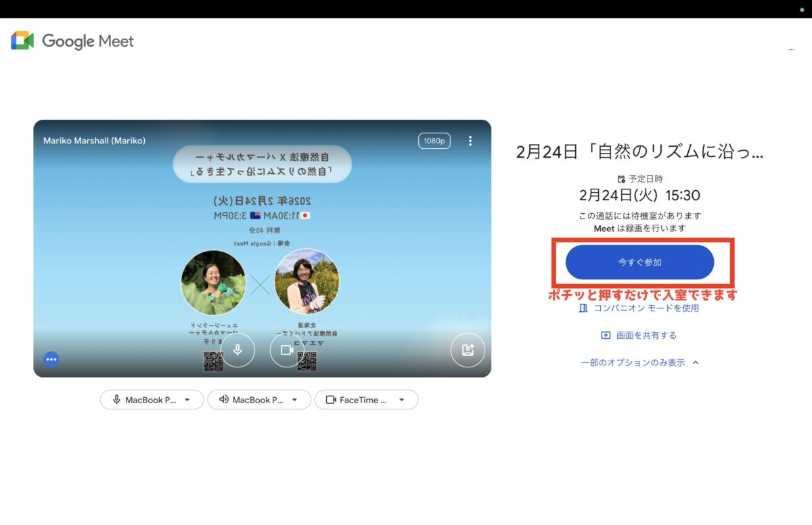Click the Mariko Marshall name label
Viewport: 812px width, 525px height.
point(94,141)
